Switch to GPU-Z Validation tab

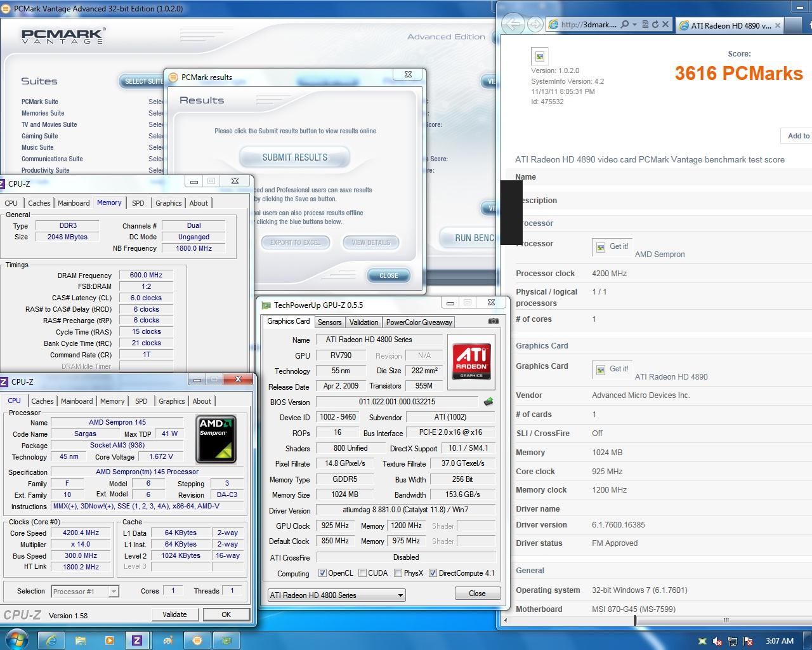pos(363,322)
